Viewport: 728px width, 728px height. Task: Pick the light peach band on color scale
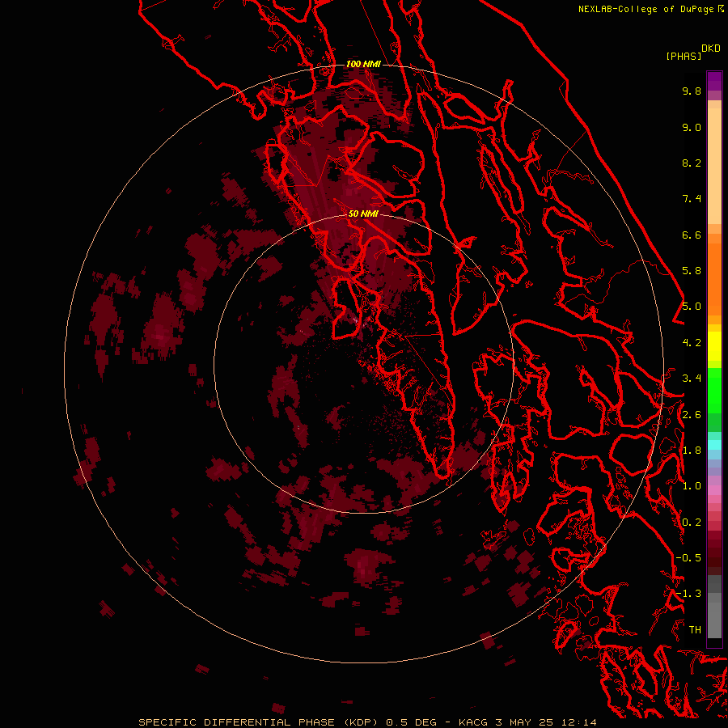714,166
